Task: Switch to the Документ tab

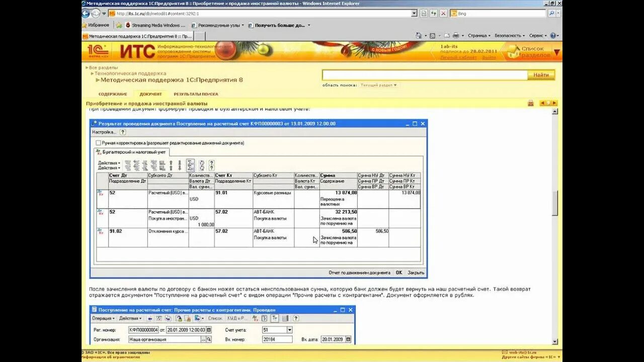Action: click(x=150, y=94)
